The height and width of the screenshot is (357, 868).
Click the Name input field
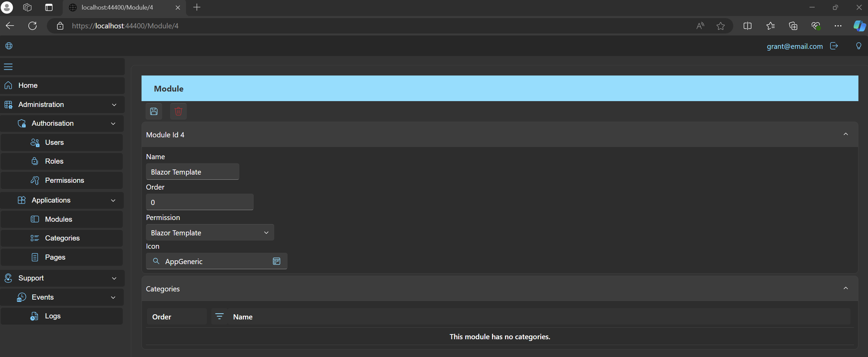[192, 172]
